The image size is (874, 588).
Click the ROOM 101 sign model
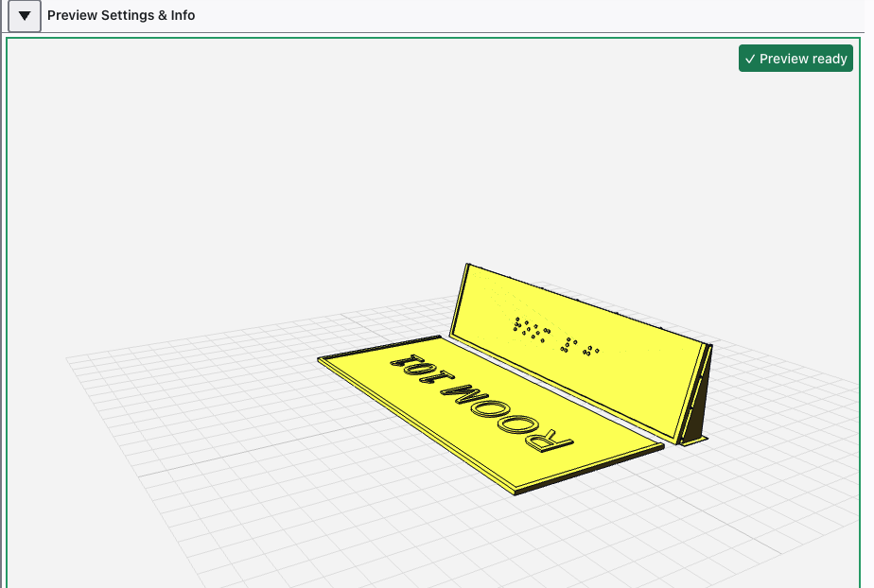click(x=491, y=414)
